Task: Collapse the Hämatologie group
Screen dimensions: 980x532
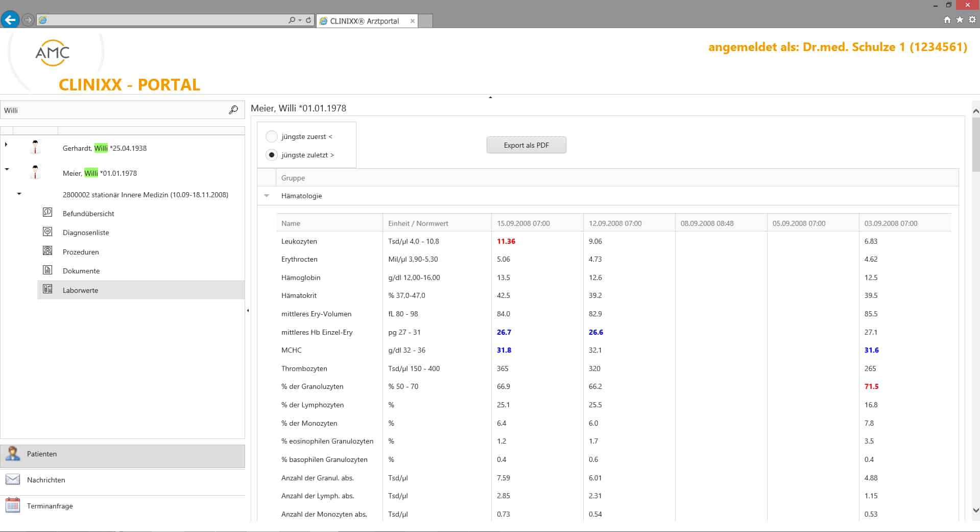Action: 267,196
